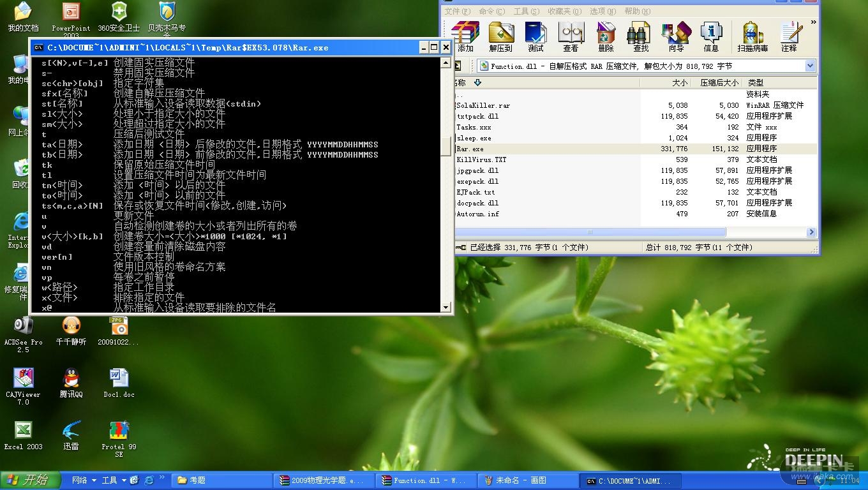Open the 选项(N) menu in WinRAR
The image size is (868, 490).
pos(602,11)
